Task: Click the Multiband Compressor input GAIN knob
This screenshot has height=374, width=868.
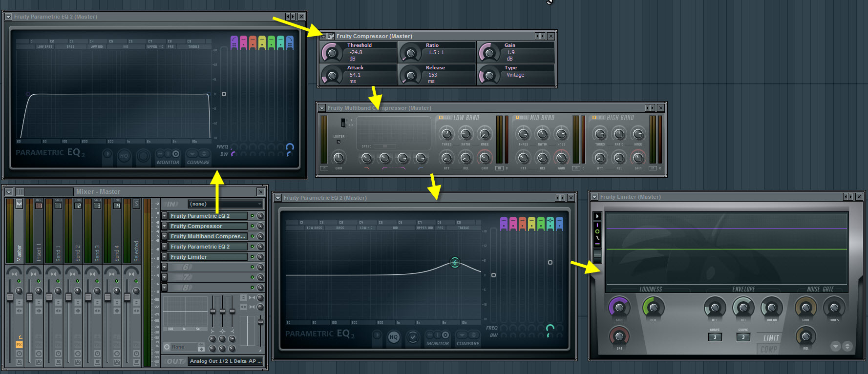Action: click(x=339, y=157)
